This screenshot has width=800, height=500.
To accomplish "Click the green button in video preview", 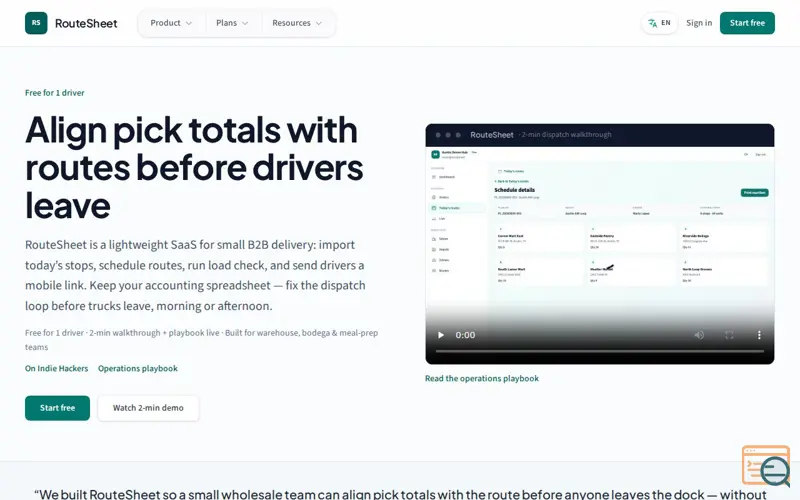I will tap(754, 192).
